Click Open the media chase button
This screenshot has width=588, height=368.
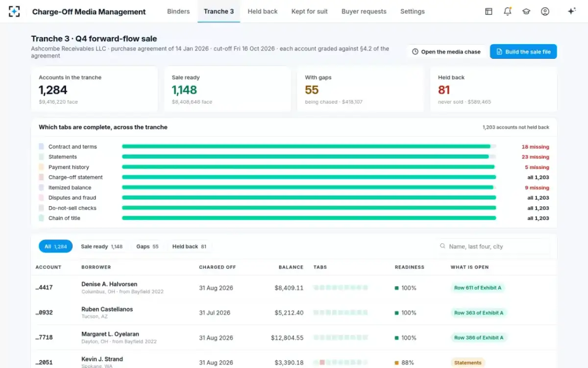446,52
